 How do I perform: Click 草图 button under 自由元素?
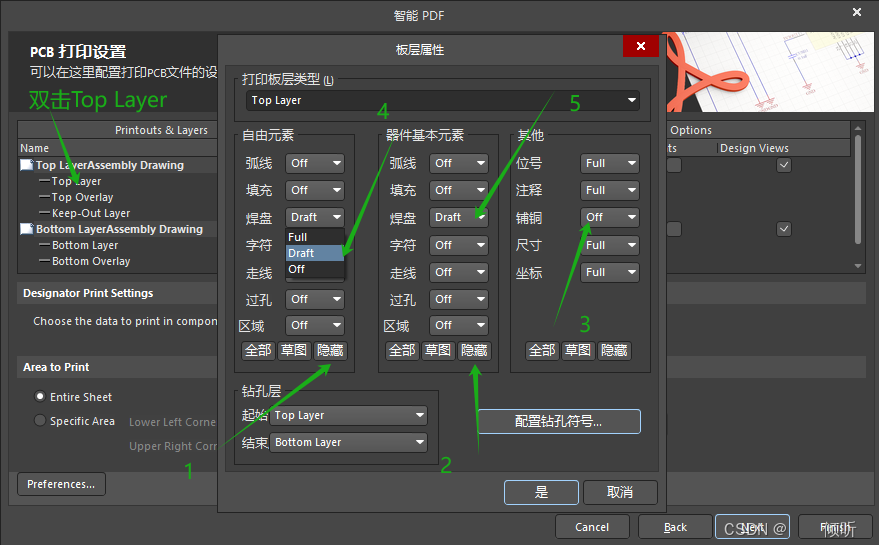tap(294, 350)
